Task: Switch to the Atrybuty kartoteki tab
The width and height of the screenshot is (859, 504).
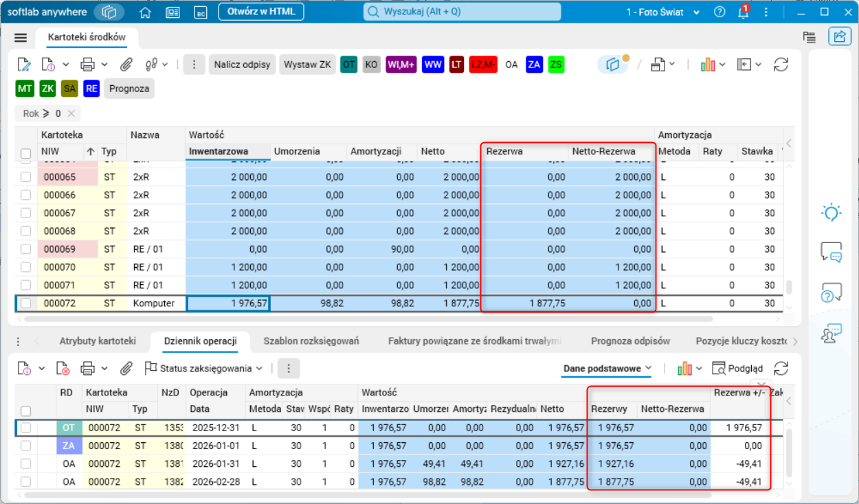Action: tap(98, 341)
